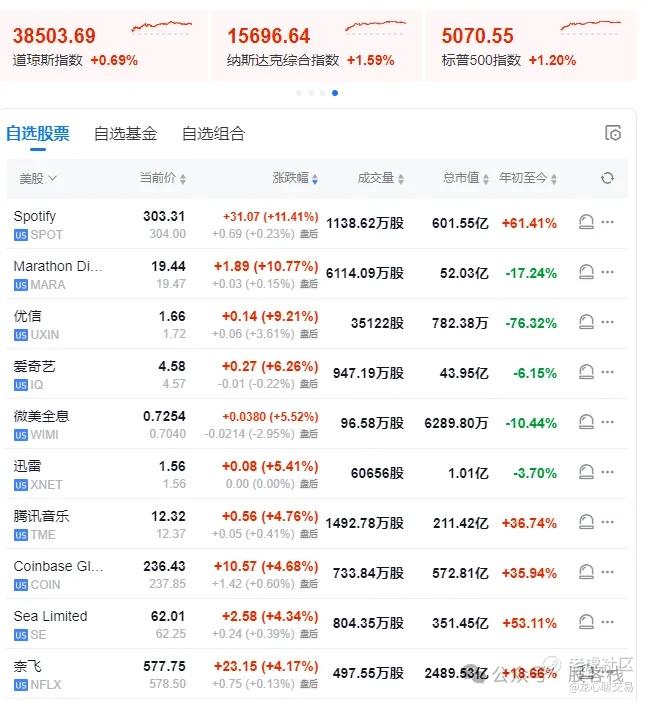
Task: Click after-hours price 304.00
Action: click(167, 234)
